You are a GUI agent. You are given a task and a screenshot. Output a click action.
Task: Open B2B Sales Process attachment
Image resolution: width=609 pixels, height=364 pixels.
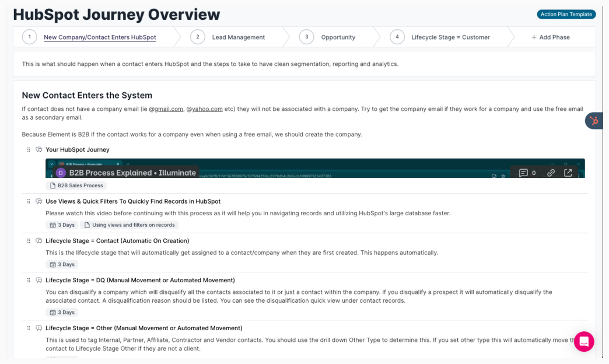[x=76, y=185]
